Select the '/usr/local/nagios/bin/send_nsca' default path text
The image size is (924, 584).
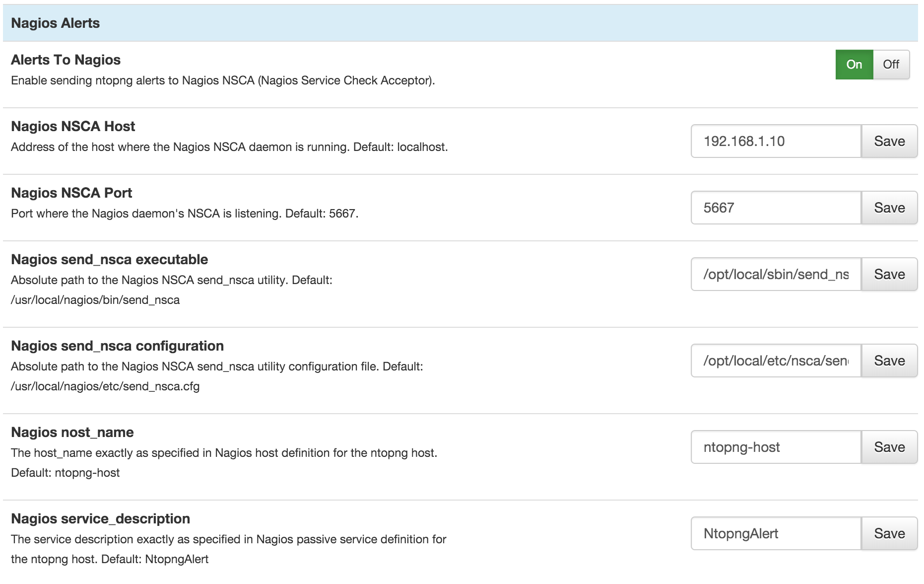[x=95, y=300]
